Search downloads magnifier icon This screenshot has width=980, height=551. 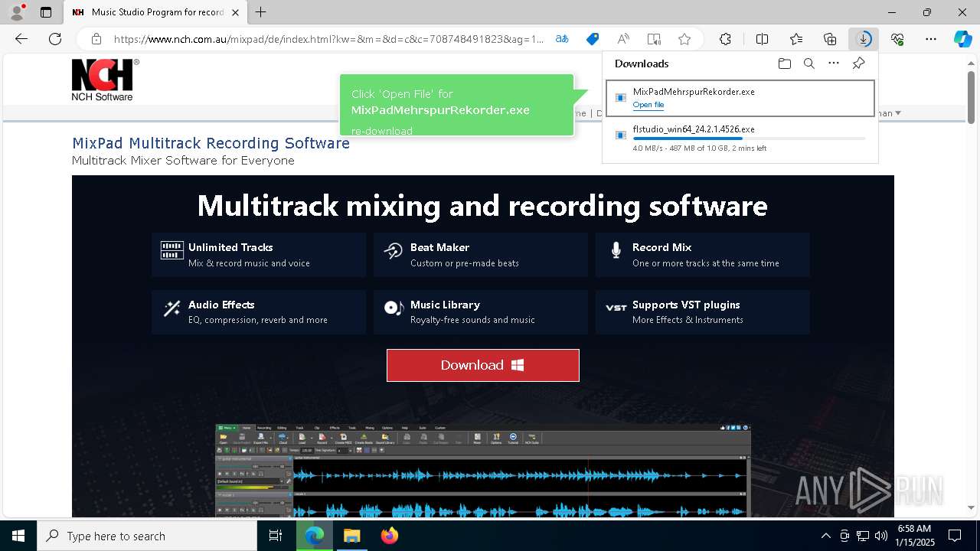point(809,64)
